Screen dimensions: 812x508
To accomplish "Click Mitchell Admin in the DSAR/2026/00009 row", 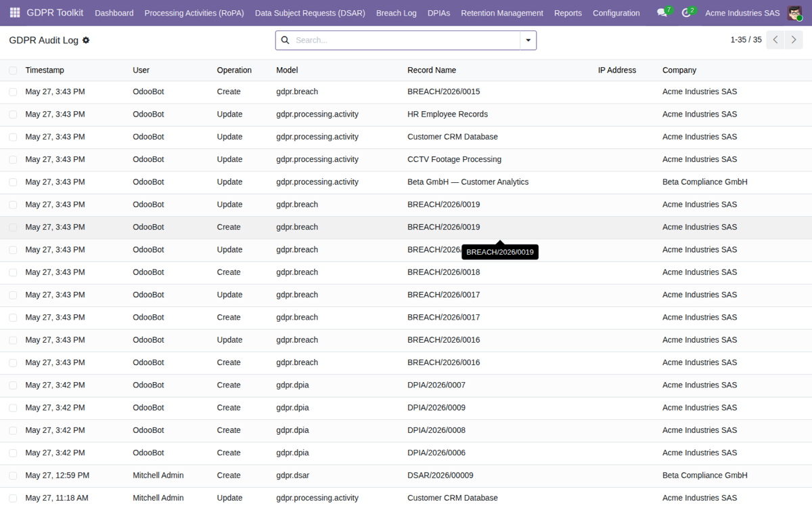I will 158,475.
